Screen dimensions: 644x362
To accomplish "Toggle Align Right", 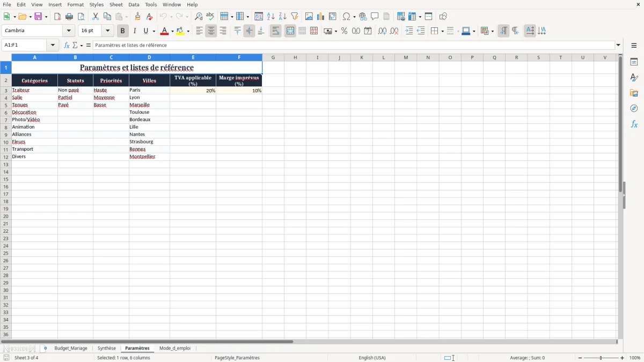I will 223,31.
